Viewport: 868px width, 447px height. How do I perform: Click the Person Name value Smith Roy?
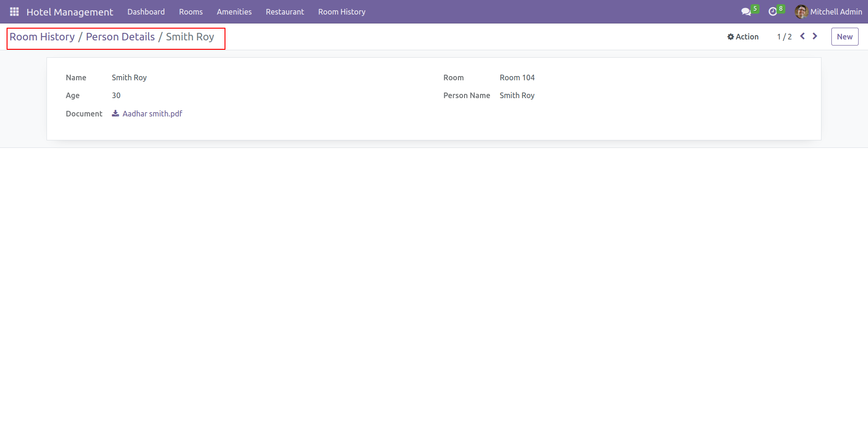click(517, 95)
